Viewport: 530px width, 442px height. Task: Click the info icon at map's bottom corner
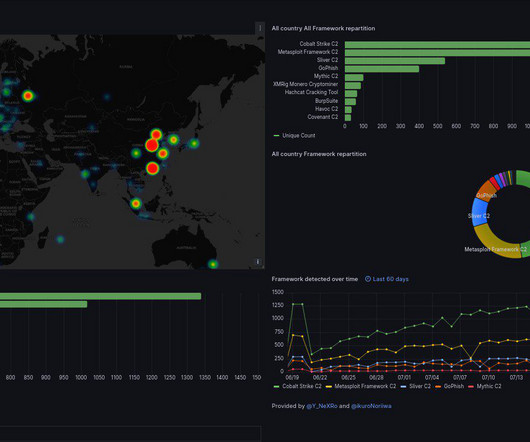[x=258, y=262]
